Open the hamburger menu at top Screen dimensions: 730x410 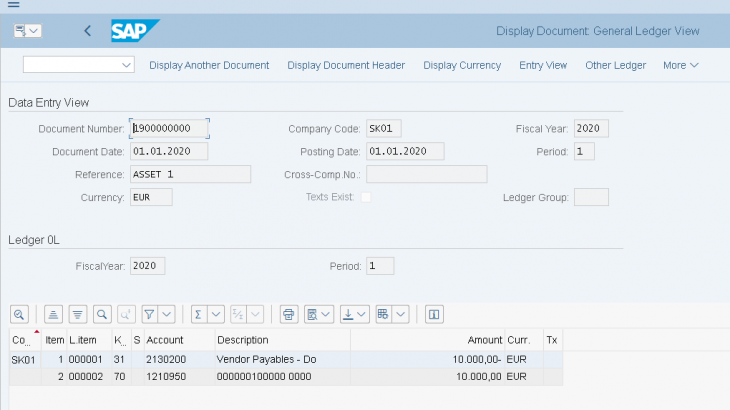click(14, 5)
